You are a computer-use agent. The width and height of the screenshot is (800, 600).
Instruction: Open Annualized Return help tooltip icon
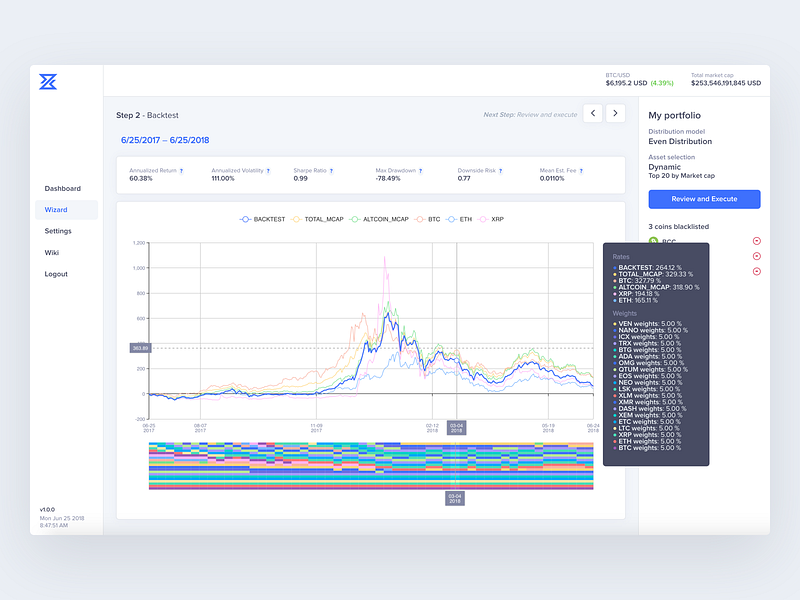coord(182,171)
